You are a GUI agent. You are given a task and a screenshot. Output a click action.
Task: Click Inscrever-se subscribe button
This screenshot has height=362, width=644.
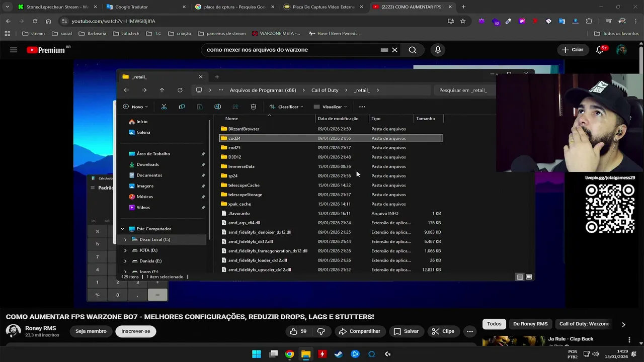click(136, 331)
